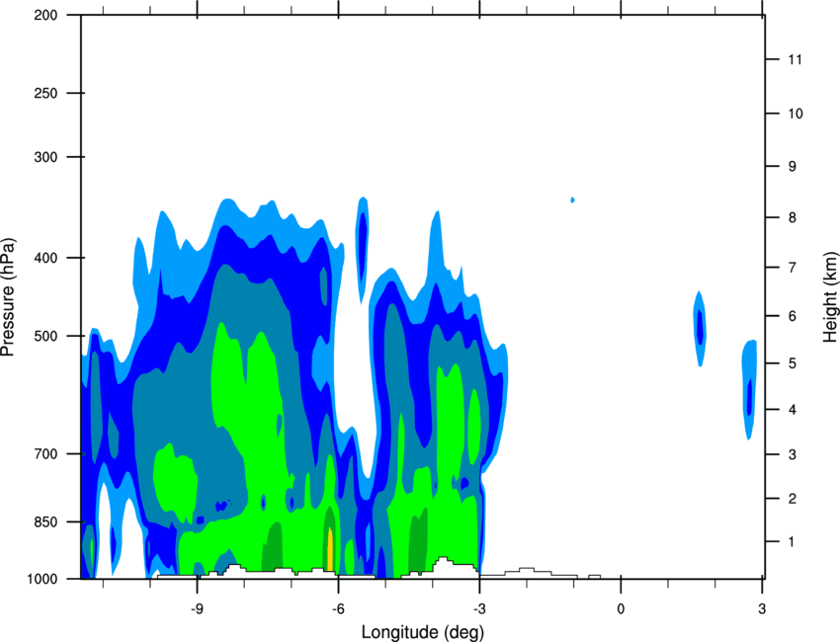The width and height of the screenshot is (840, 642).
Task: Click the 850 pressure tick label
Action: point(45,522)
